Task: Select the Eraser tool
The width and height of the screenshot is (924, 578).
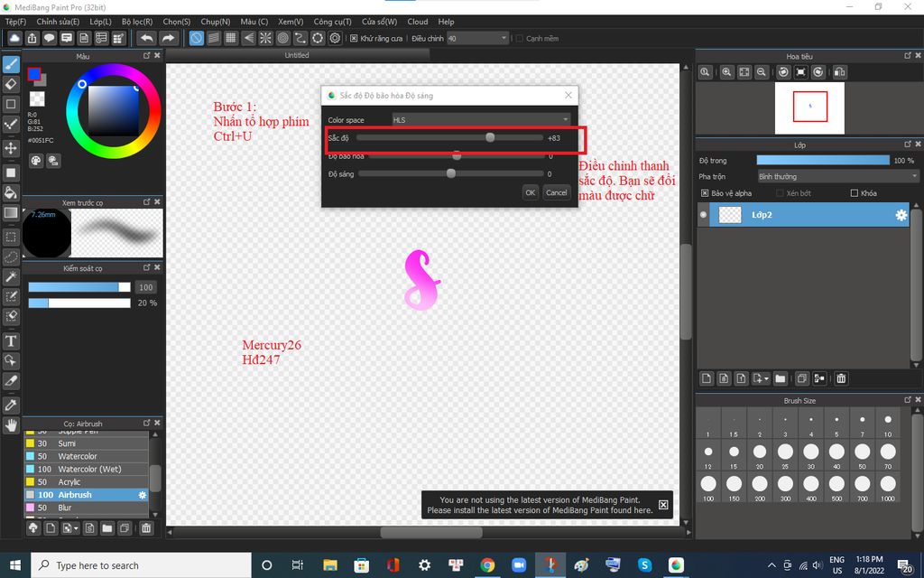Action: (x=11, y=84)
